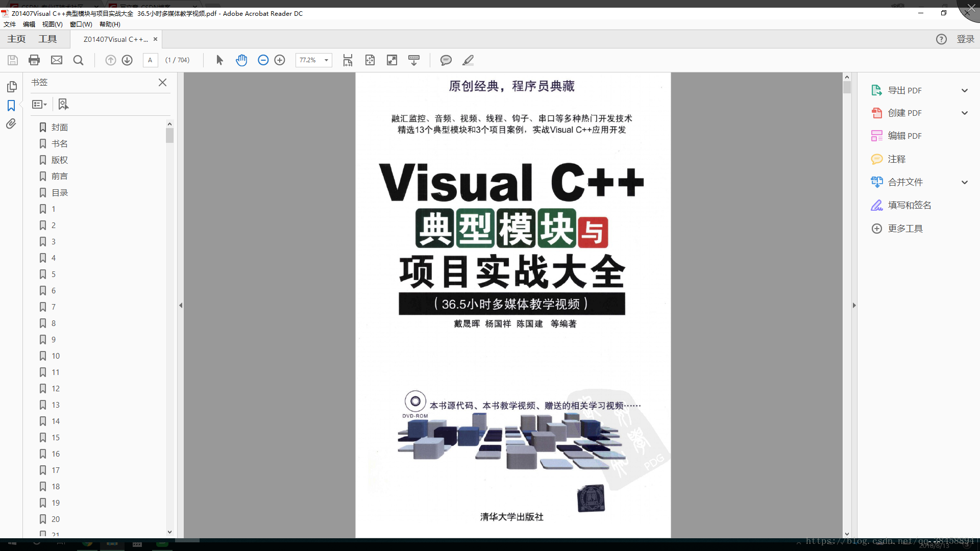
Task: Click the read mode download-style icon
Action: 414,60
